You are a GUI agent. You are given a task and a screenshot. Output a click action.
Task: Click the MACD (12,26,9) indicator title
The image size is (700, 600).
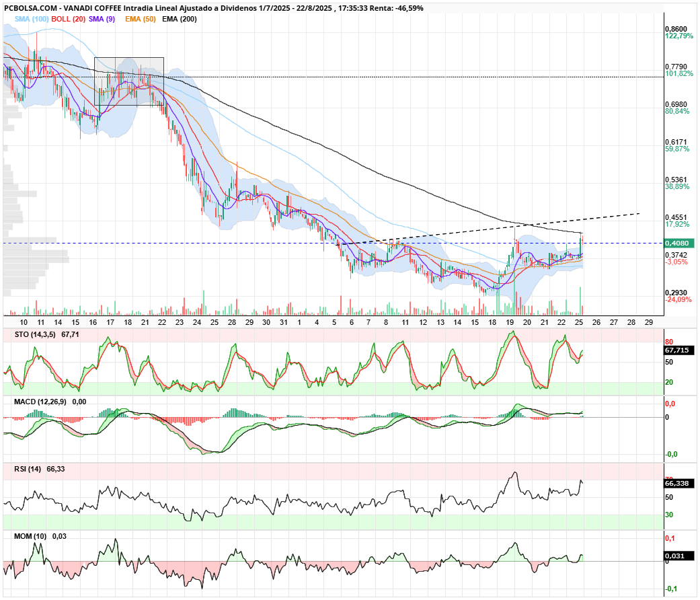click(x=40, y=402)
